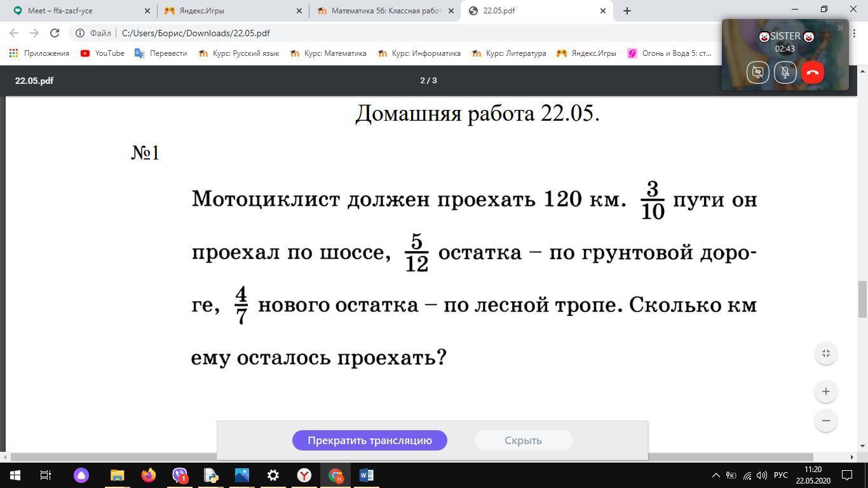The height and width of the screenshot is (488, 868).
Task: Open the clock showing 11:20 22.05.2020
Action: coord(813,475)
